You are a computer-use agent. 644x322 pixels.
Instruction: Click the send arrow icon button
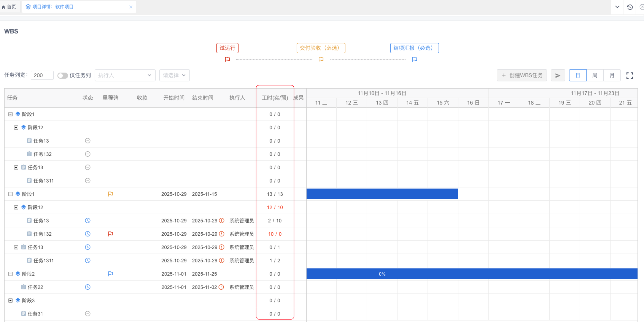[558, 76]
